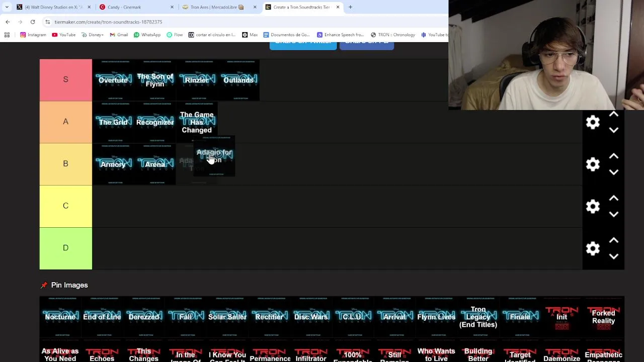This screenshot has width=644, height=362.
Task: Move tier B row down
Action: coord(614,172)
